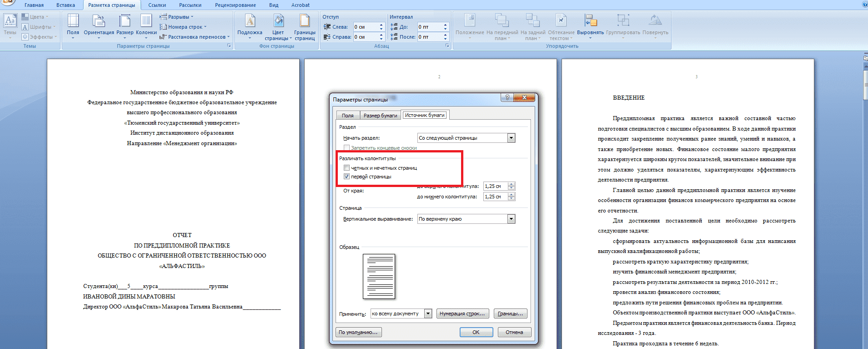The height and width of the screenshot is (349, 868).
Task: Increase top header distance spinner
Action: pyautogui.click(x=512, y=184)
